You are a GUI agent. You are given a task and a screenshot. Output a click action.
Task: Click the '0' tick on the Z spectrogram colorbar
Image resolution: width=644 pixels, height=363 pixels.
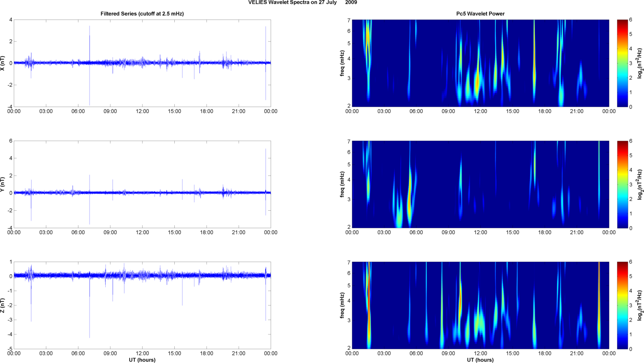[x=631, y=349]
